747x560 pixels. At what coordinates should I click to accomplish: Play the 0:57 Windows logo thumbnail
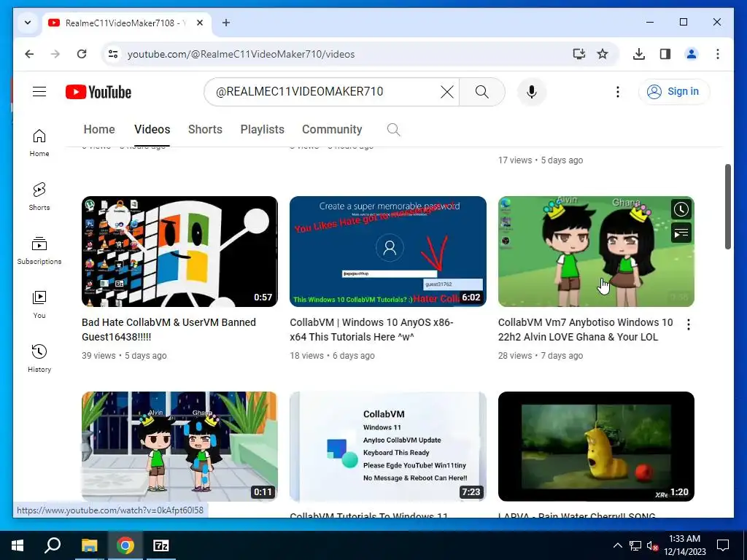point(179,252)
